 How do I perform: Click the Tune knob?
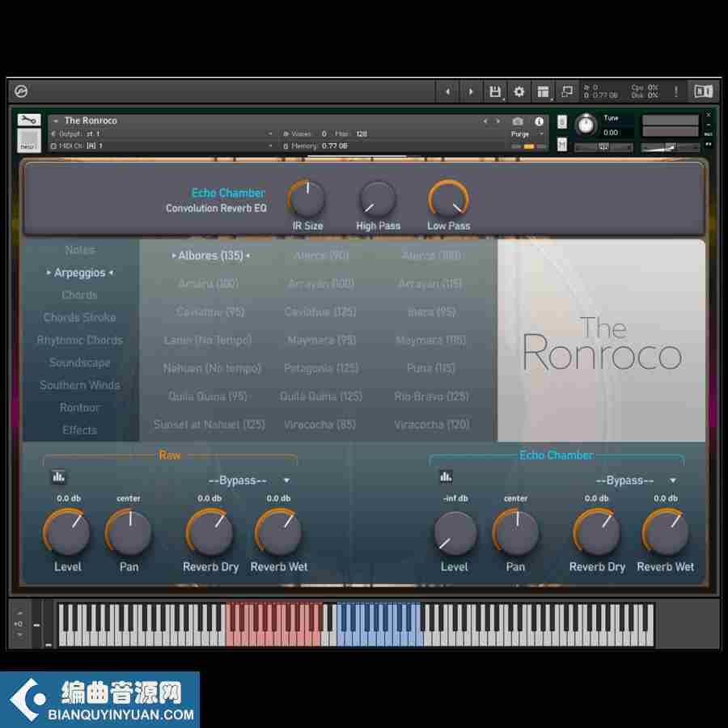[586, 125]
